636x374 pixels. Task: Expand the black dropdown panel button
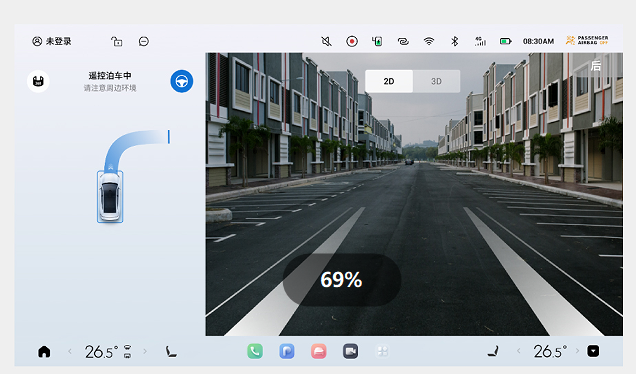pyautogui.click(x=593, y=351)
